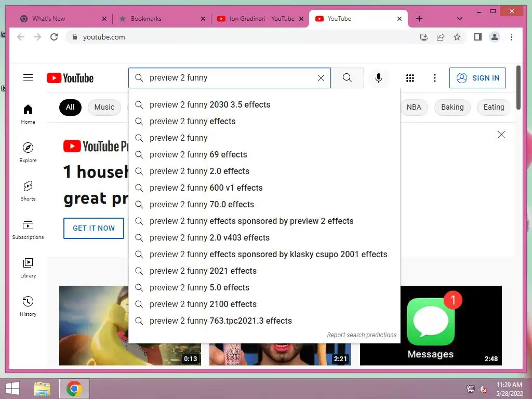Click the browser forward arrow
This screenshot has height=399, width=532.
click(37, 37)
